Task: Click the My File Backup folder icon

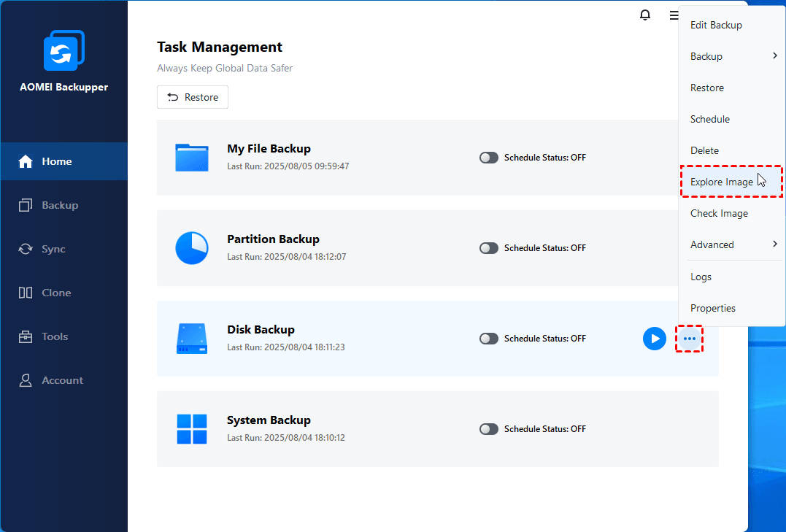Action: pos(192,158)
